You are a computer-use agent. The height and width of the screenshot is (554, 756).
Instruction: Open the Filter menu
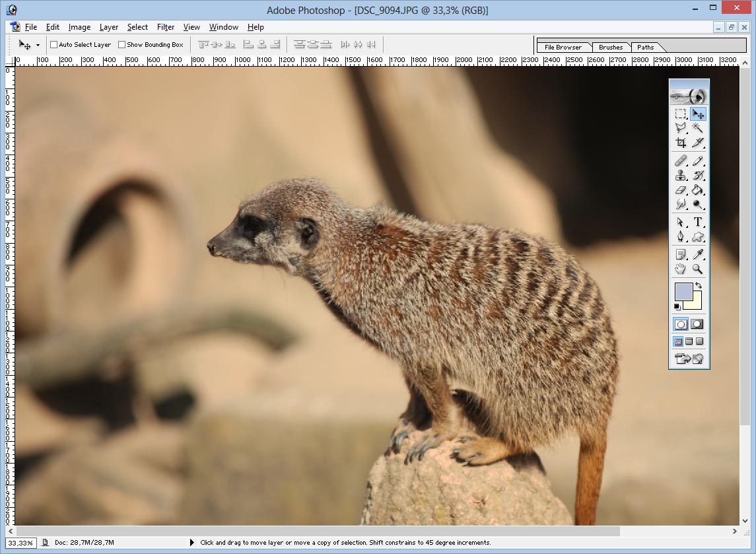click(x=166, y=27)
